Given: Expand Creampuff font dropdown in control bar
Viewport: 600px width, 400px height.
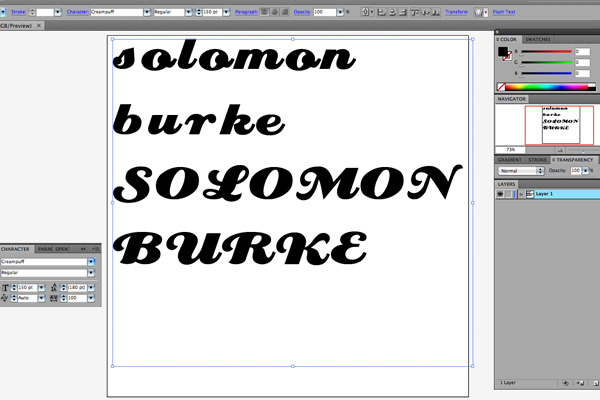Looking at the screenshot, I should click(147, 12).
